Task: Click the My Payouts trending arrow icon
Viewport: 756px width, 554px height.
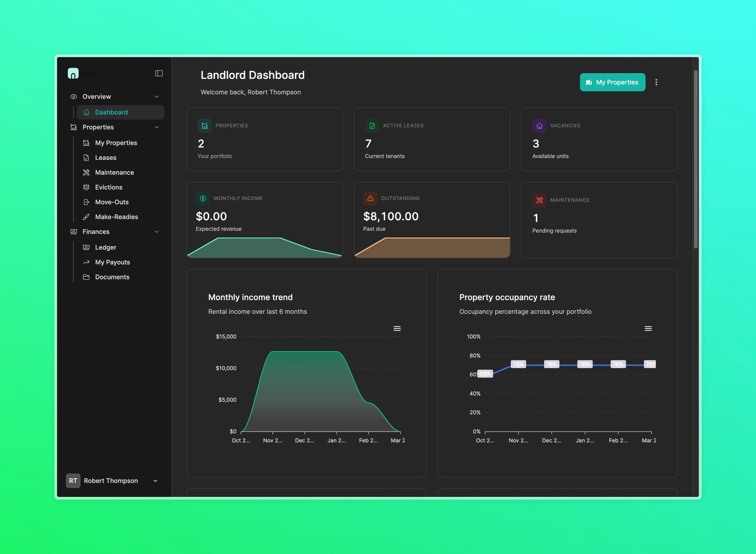Action: [87, 262]
